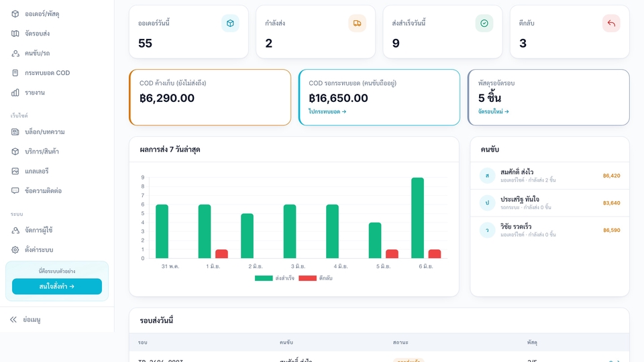Viewport: 644px width, 362px height.
Task: Select driver สมศักดิ์ ส่งไว in list
Action: (x=549, y=176)
